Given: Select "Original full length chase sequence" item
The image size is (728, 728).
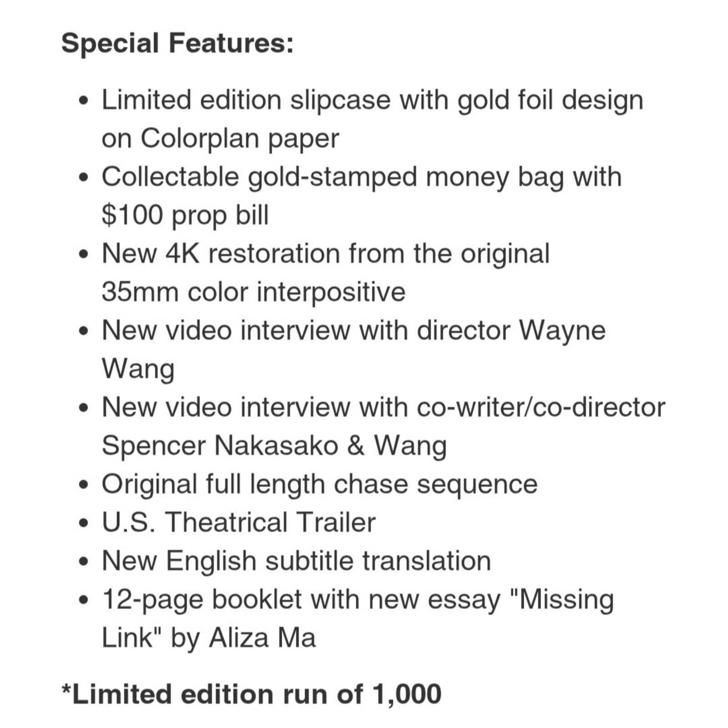Looking at the screenshot, I should [x=319, y=484].
